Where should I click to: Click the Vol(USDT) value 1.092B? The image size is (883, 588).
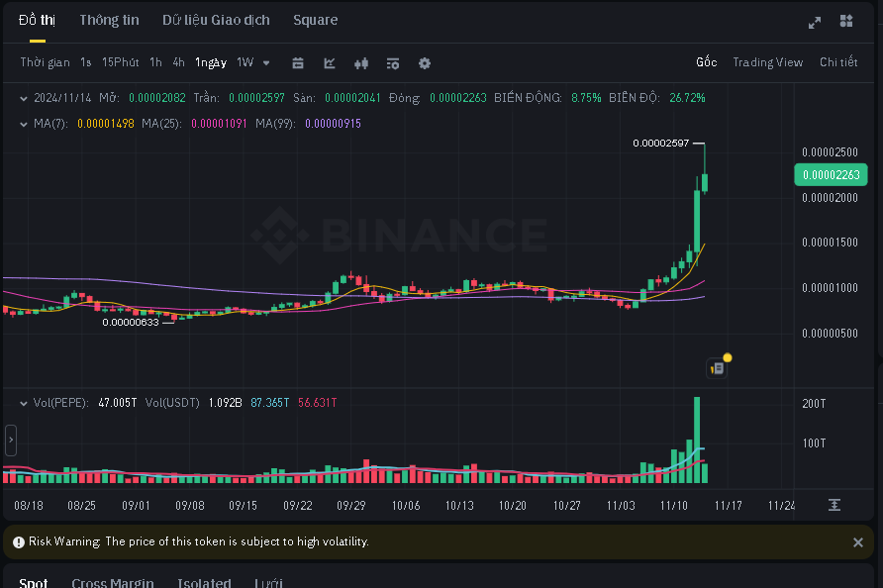pyautogui.click(x=226, y=403)
